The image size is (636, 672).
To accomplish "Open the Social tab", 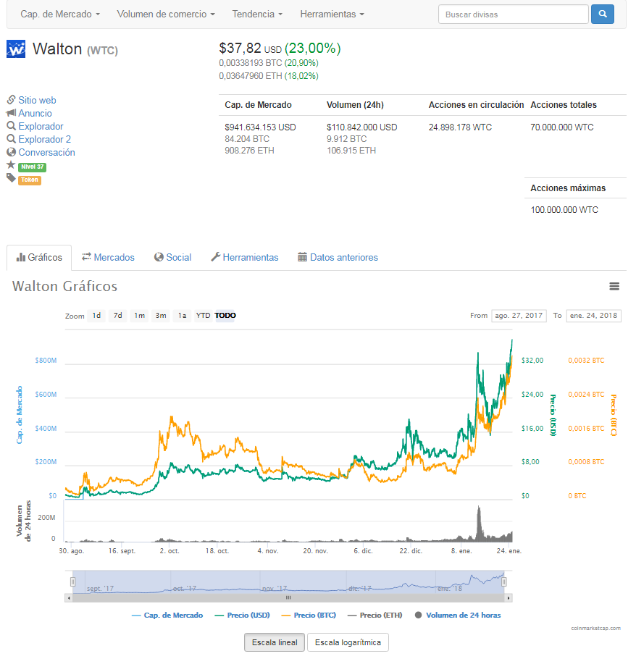I will [x=172, y=258].
